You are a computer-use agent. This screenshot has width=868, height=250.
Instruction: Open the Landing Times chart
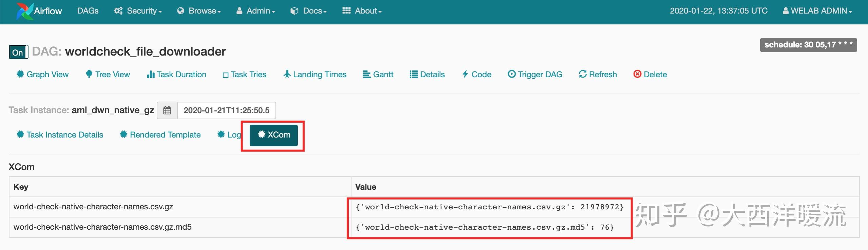[315, 75]
